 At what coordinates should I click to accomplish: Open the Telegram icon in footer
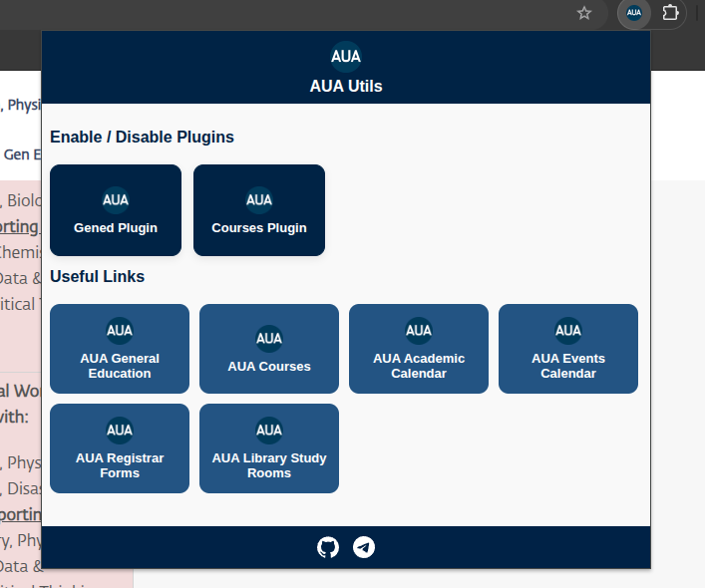pos(364,547)
